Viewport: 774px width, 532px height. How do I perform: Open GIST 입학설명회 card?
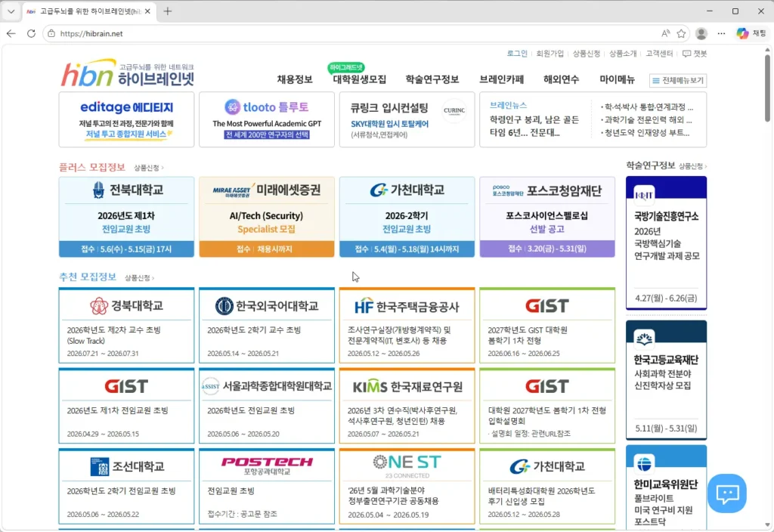click(x=547, y=406)
